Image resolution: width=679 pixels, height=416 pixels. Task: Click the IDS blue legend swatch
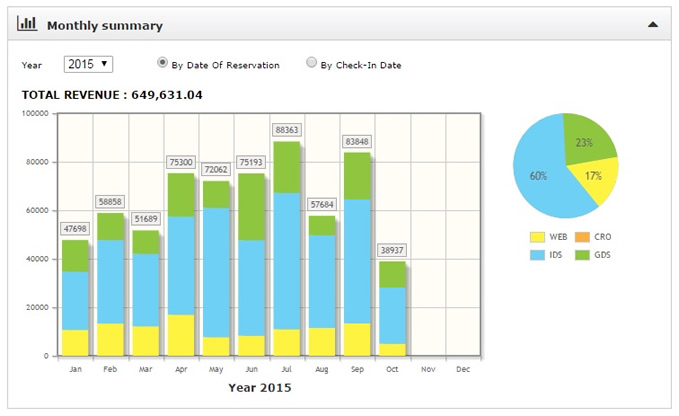point(537,255)
